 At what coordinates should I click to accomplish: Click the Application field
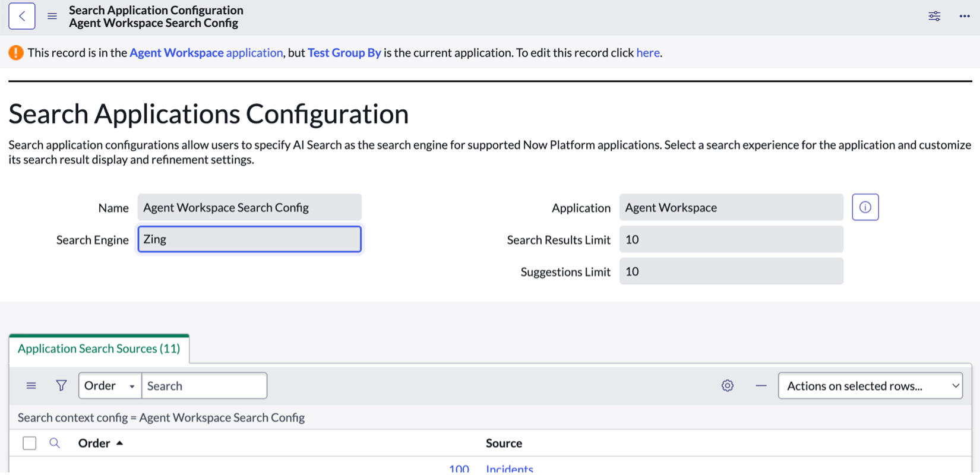point(731,207)
